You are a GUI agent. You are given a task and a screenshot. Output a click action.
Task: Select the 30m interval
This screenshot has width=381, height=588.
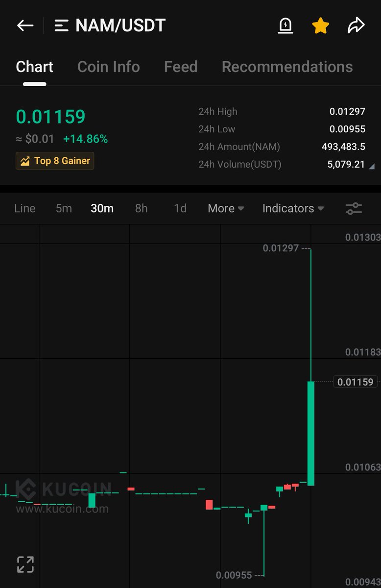[x=102, y=208]
